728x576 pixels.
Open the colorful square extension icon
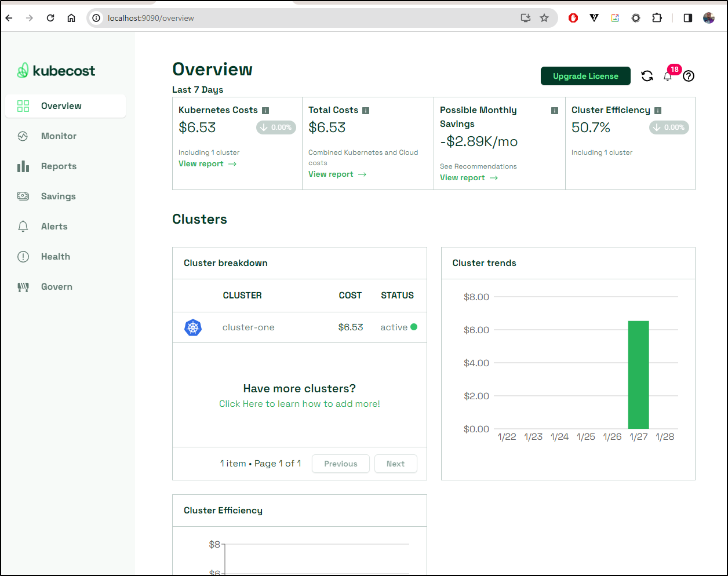(x=615, y=18)
